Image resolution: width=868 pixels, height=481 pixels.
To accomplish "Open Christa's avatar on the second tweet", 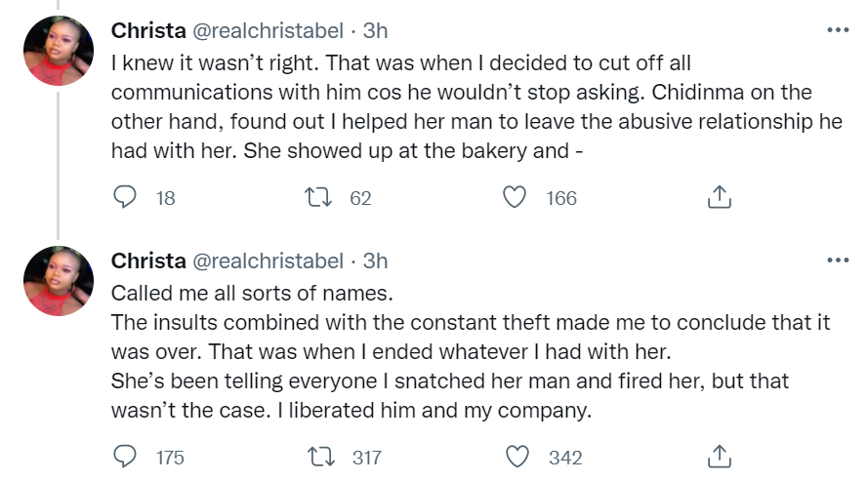I will tap(58, 281).
